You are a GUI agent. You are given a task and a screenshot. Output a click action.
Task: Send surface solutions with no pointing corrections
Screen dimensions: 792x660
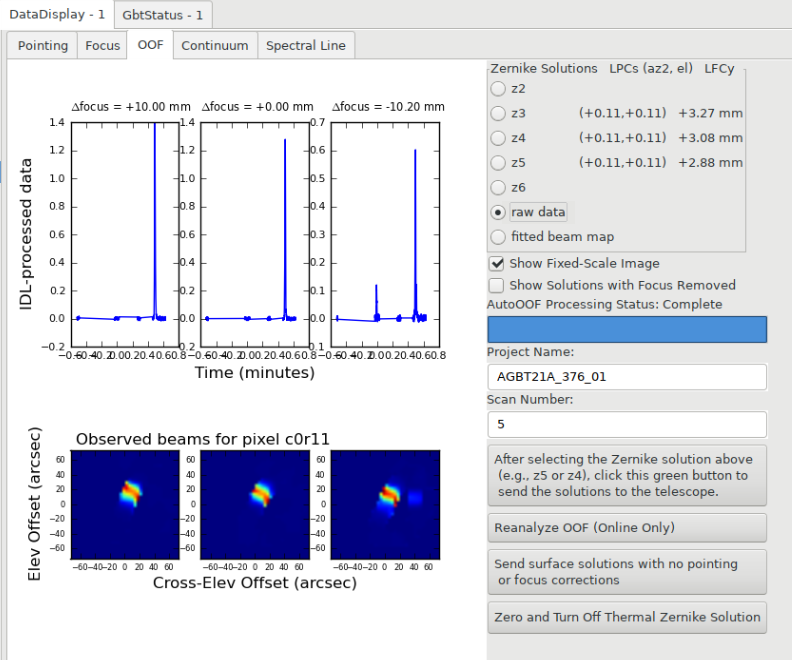tap(627, 572)
